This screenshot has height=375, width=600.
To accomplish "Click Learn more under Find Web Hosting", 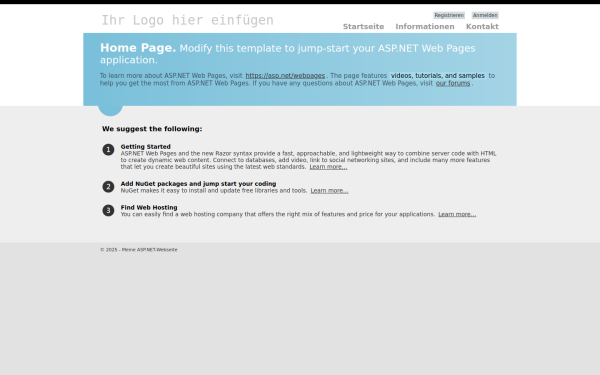I will 457,214.
